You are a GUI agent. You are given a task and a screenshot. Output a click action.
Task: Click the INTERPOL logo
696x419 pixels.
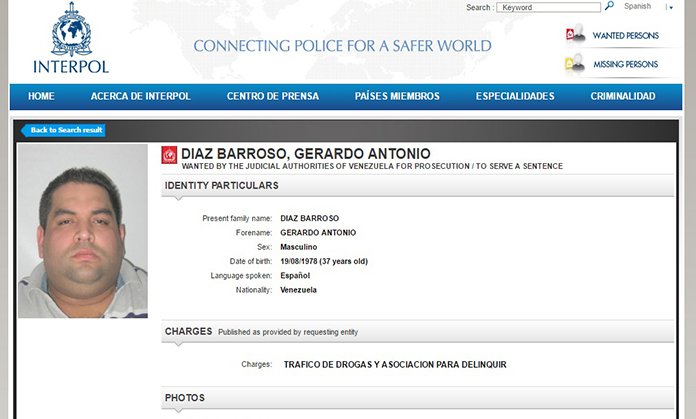pyautogui.click(x=71, y=40)
